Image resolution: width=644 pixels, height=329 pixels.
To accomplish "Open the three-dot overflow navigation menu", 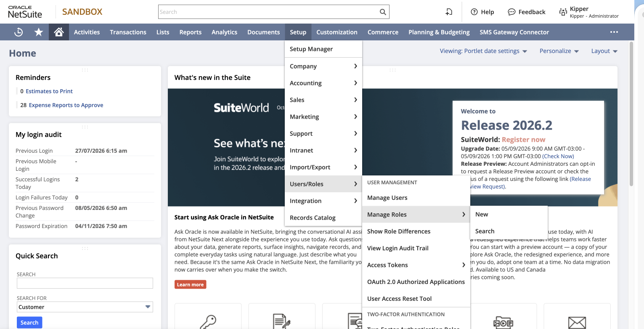I will click(x=614, y=32).
